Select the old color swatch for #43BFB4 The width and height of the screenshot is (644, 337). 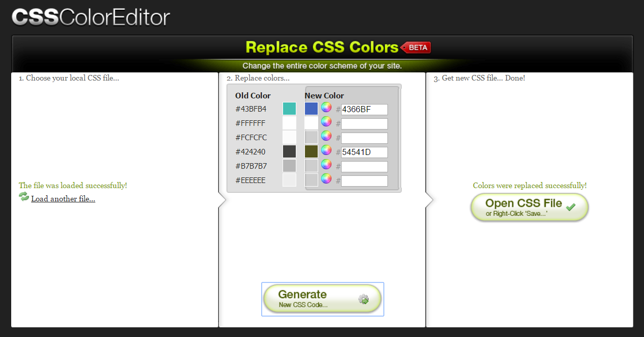coord(289,109)
